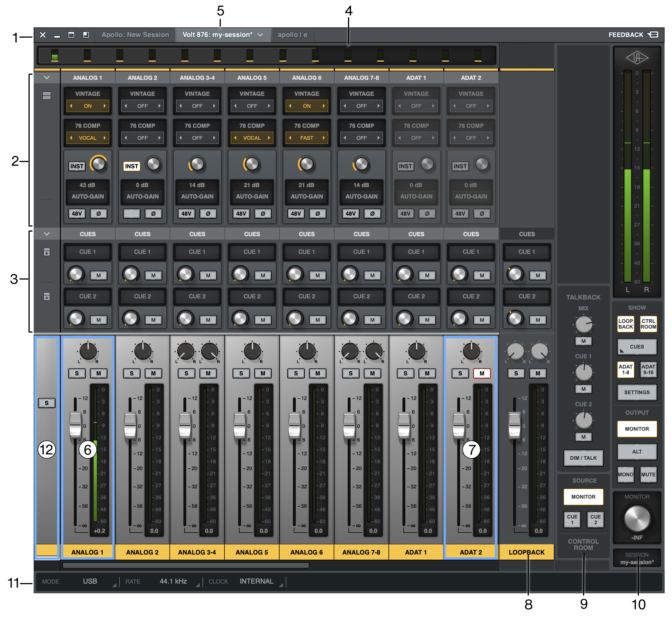The height and width of the screenshot is (619, 672).
Task: Open the SESSION my-session button
Action: pyautogui.click(x=637, y=558)
